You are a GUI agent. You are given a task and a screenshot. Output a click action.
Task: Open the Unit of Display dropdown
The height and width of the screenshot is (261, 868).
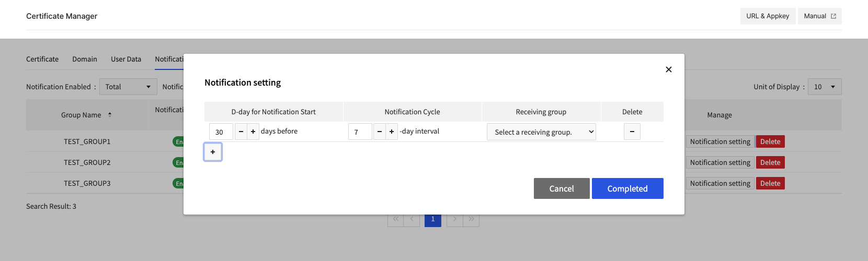coord(825,87)
